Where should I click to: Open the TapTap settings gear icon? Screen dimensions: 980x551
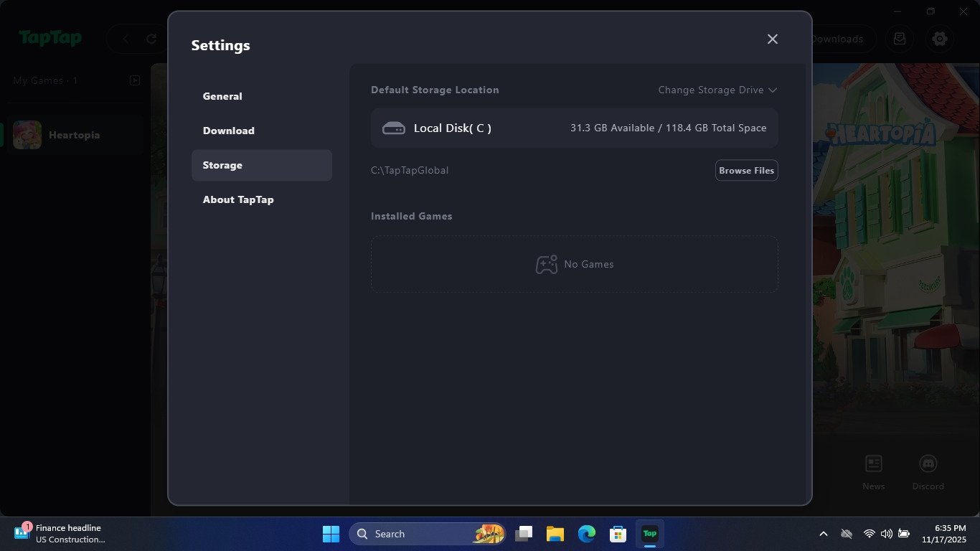[940, 39]
